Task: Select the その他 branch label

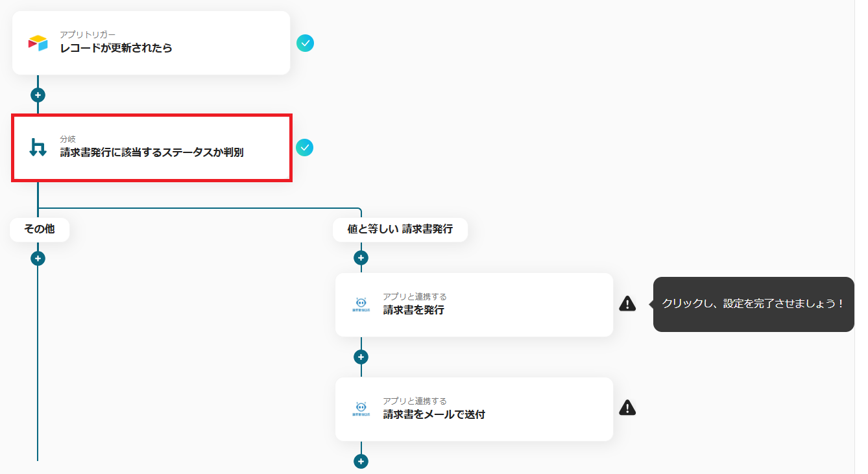Action: click(x=40, y=230)
